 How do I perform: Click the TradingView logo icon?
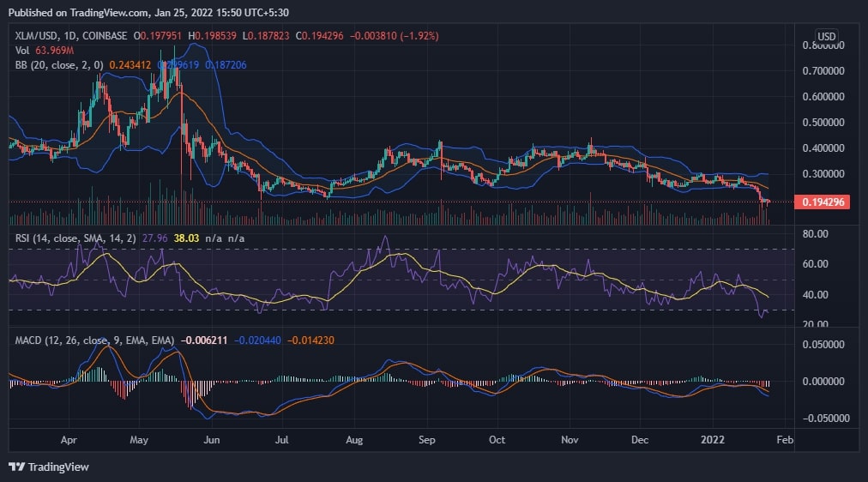(16, 467)
